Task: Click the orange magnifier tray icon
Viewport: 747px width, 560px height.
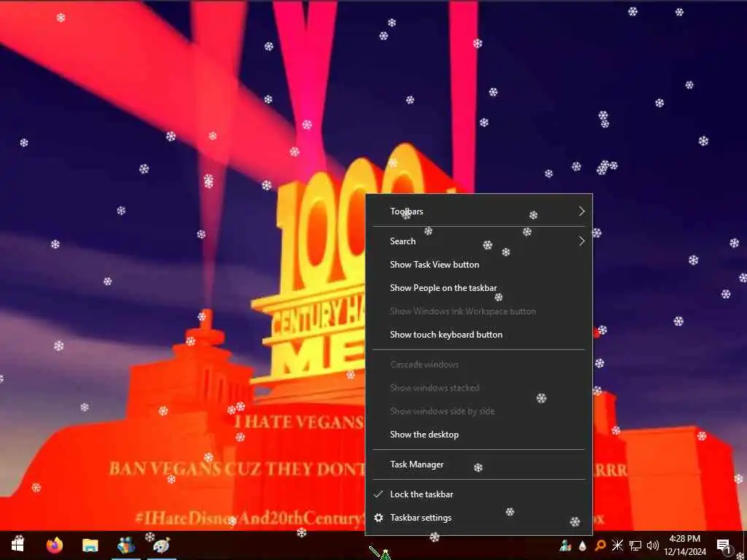Action: tap(600, 545)
